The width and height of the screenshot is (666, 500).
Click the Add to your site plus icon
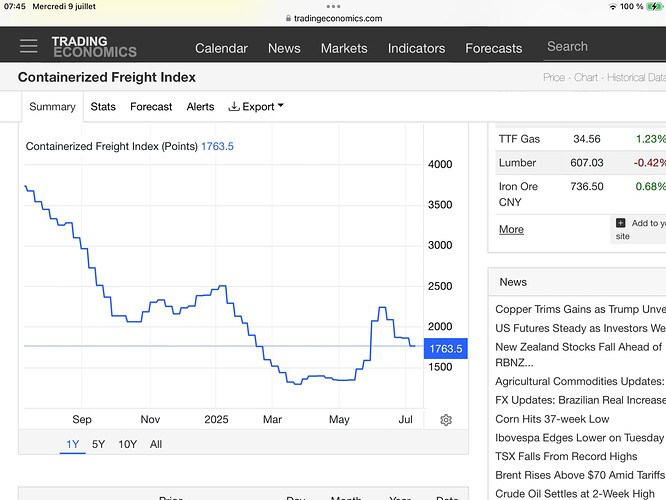pyautogui.click(x=621, y=223)
